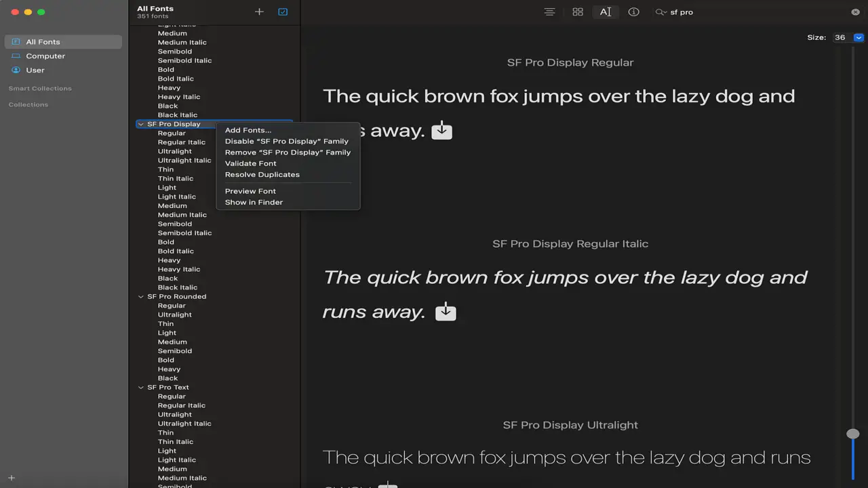
Task: Click the 'All Fonts 351 fonts' list header
Action: 155,12
